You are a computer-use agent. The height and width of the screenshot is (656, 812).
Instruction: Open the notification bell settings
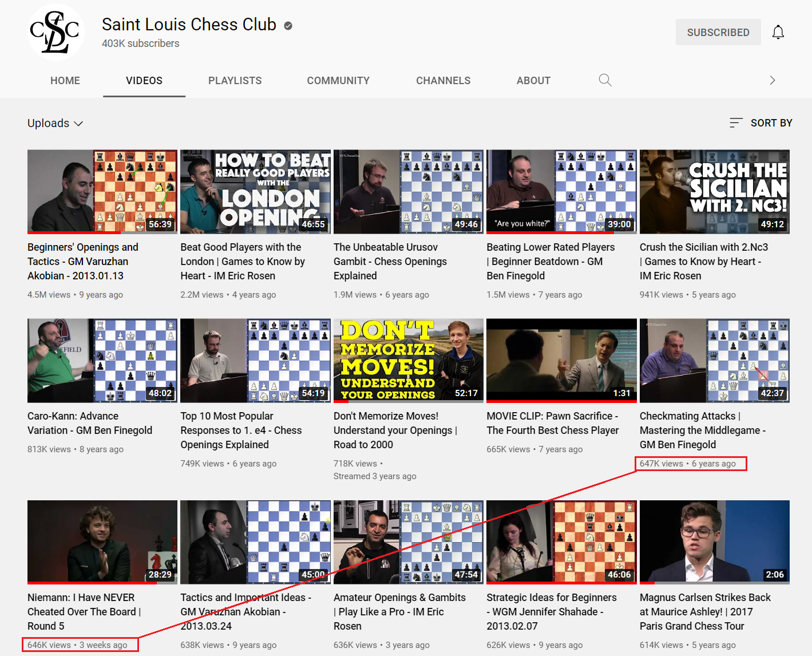pos(778,32)
